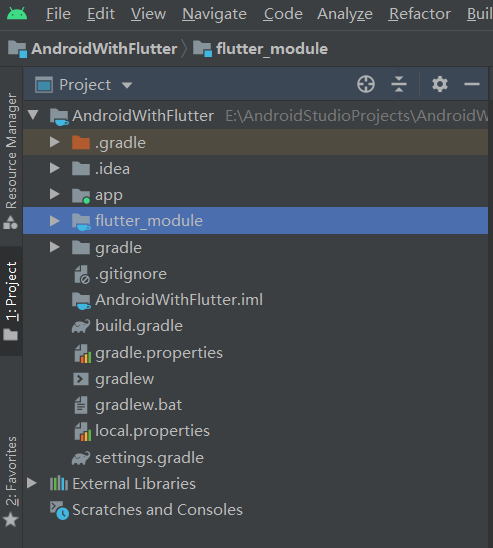The image size is (493, 548).
Task: Open the File menu
Action: 58,14
